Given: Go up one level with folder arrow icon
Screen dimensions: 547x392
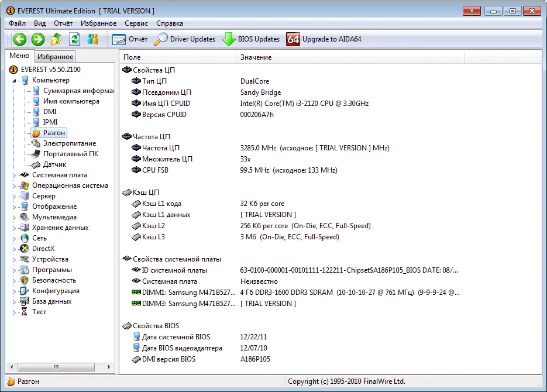Looking at the screenshot, I should (56, 39).
